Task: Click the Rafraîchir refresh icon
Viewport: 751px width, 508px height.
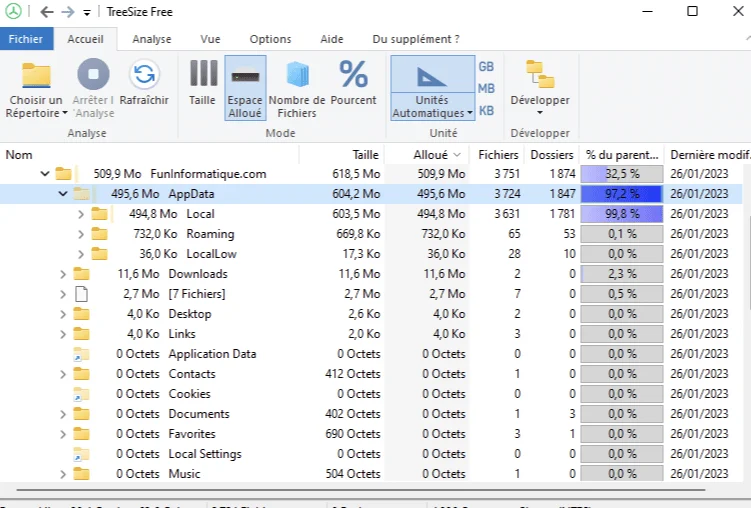Action: pos(144,74)
